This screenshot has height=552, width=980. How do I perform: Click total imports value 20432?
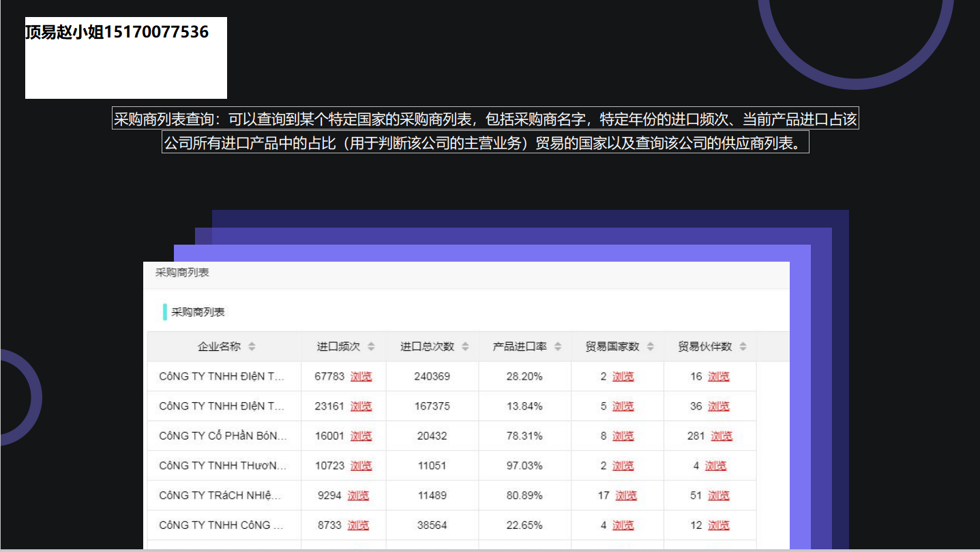point(432,436)
